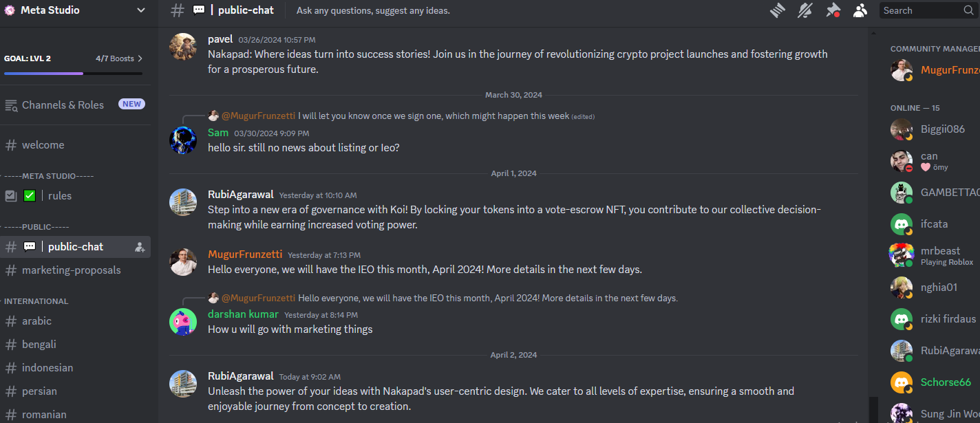Screen dimensions: 980x423
Task: Click in the Search input field
Action: coord(921,10)
